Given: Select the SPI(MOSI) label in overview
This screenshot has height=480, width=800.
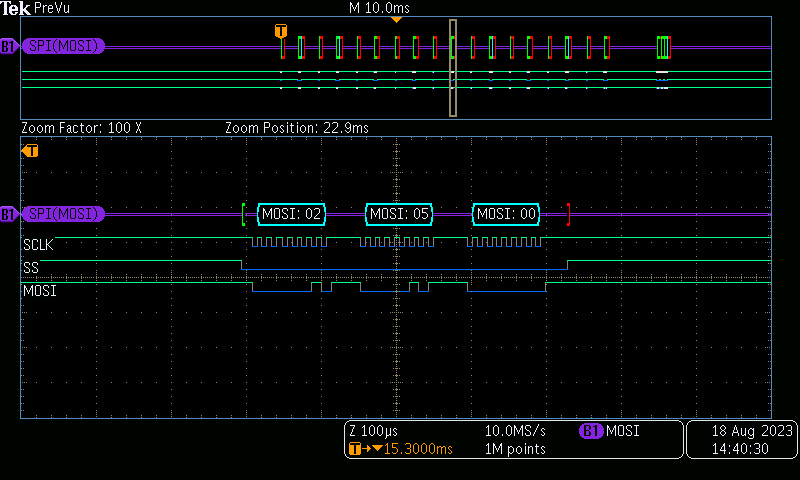Looking at the screenshot, I should pyautogui.click(x=63, y=46).
